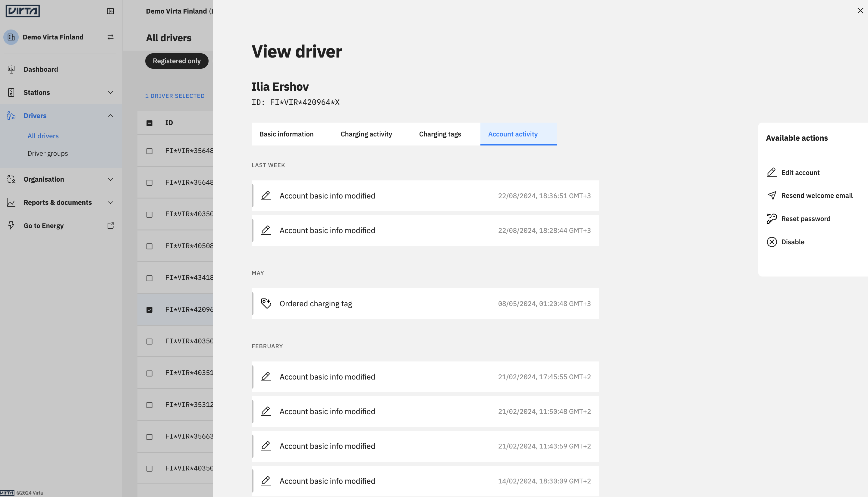Screen dimensions: 868x497
Task: Switch to the Charging activity tab
Action: pyautogui.click(x=366, y=134)
